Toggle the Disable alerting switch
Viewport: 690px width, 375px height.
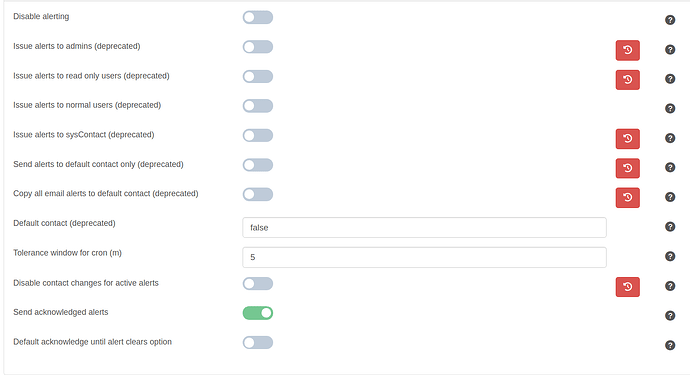(258, 17)
